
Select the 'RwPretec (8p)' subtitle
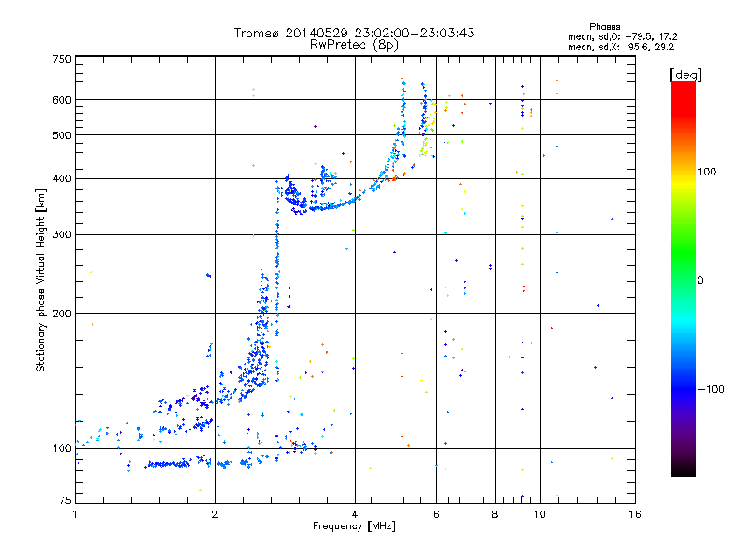355,45
